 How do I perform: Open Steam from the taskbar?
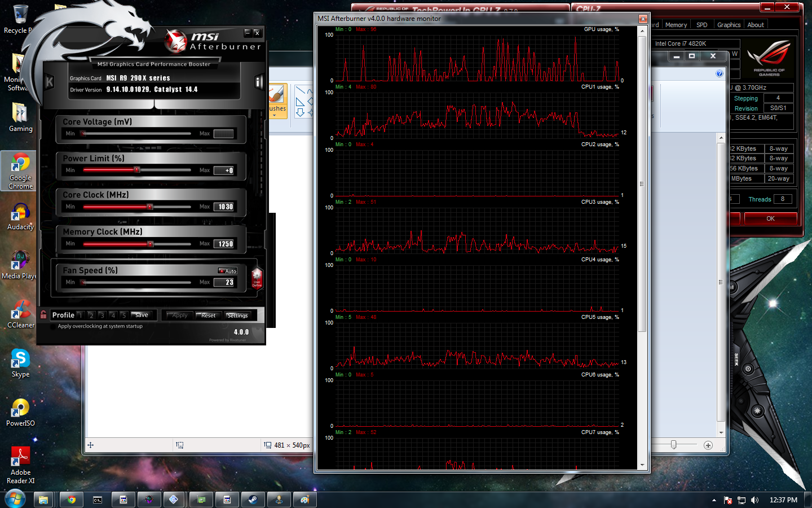pyautogui.click(x=253, y=500)
